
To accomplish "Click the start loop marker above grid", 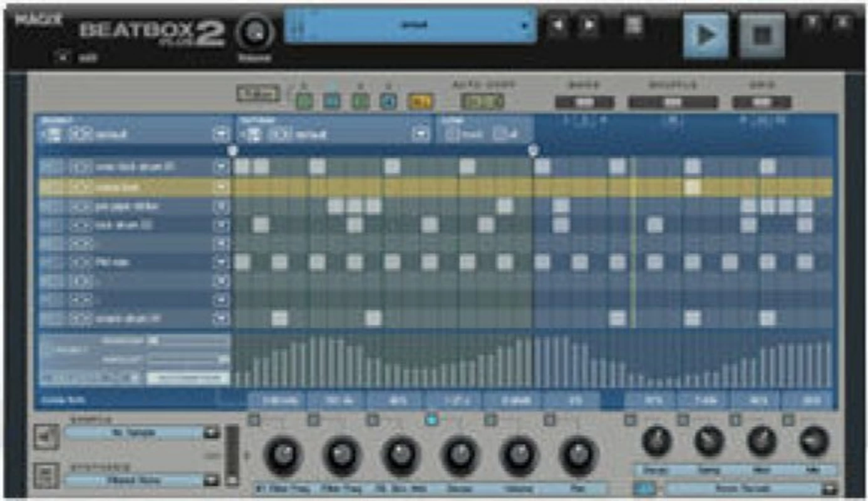I will coord(233,150).
